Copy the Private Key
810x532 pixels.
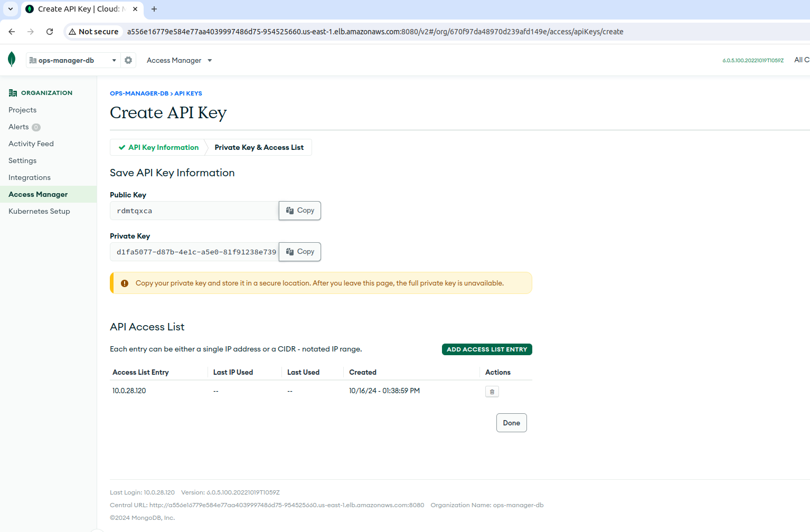click(300, 252)
